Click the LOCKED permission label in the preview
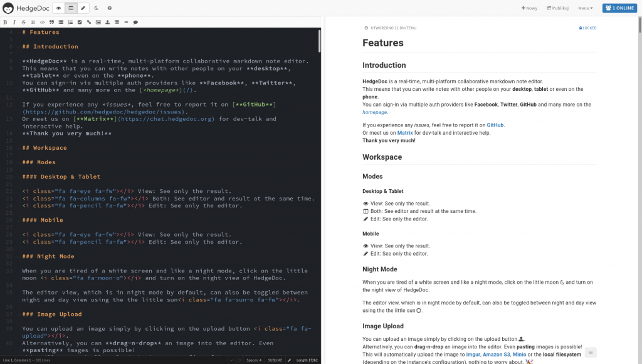Viewport: 642px width, 364px height. (x=587, y=28)
